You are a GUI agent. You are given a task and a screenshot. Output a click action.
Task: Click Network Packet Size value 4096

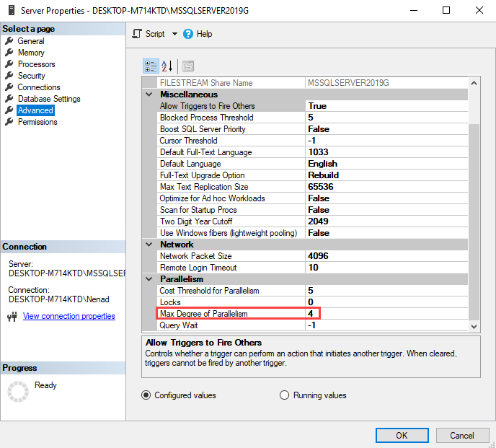tap(386, 256)
